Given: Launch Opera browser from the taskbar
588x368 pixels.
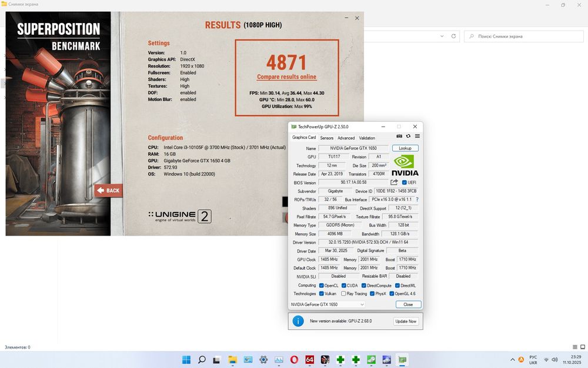Looking at the screenshot, I should 294,360.
